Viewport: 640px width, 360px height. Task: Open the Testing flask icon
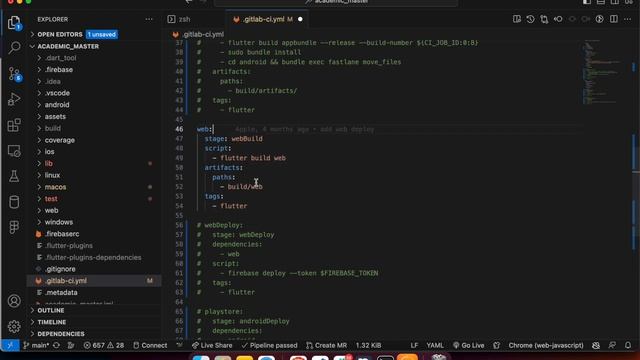point(14,176)
